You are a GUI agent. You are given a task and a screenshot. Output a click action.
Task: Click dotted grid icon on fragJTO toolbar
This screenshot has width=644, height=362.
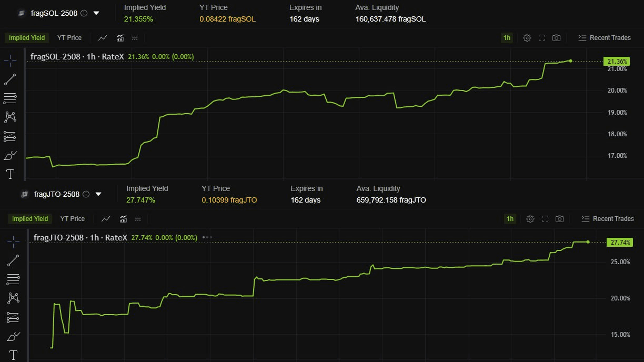[138, 219]
